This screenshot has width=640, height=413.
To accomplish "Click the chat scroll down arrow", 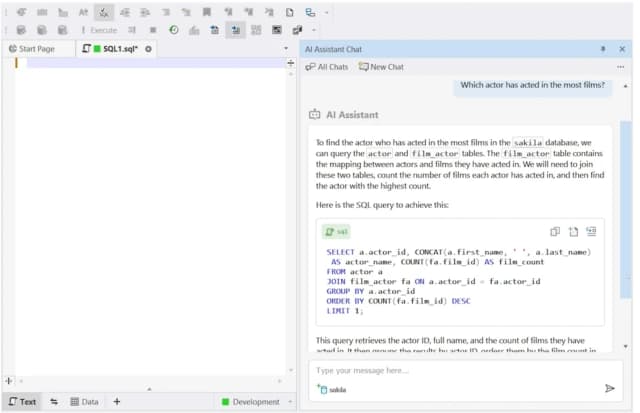I will 626,346.
